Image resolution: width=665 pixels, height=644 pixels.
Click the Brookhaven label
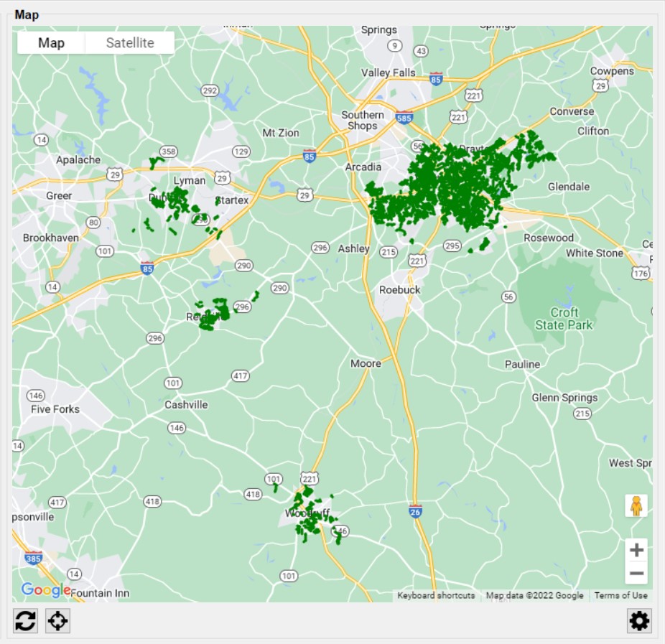(51, 238)
